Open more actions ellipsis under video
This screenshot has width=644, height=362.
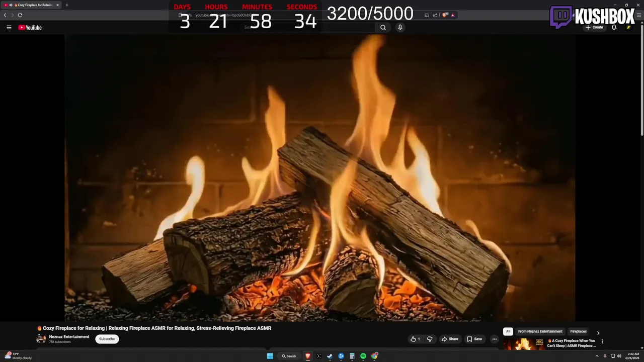(494, 339)
